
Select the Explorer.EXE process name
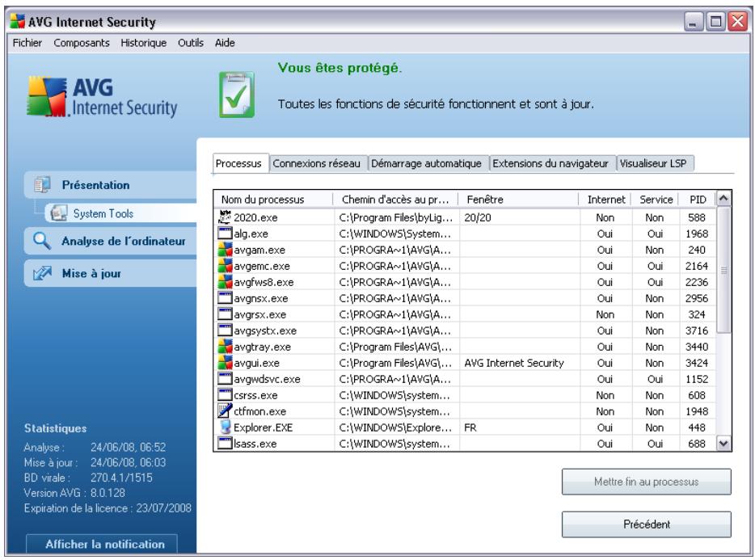click(x=263, y=427)
